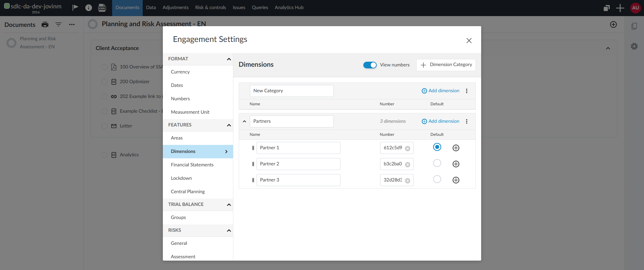The width and height of the screenshot is (644, 270).
Task: Open Lockdown settings
Action: [198, 178]
